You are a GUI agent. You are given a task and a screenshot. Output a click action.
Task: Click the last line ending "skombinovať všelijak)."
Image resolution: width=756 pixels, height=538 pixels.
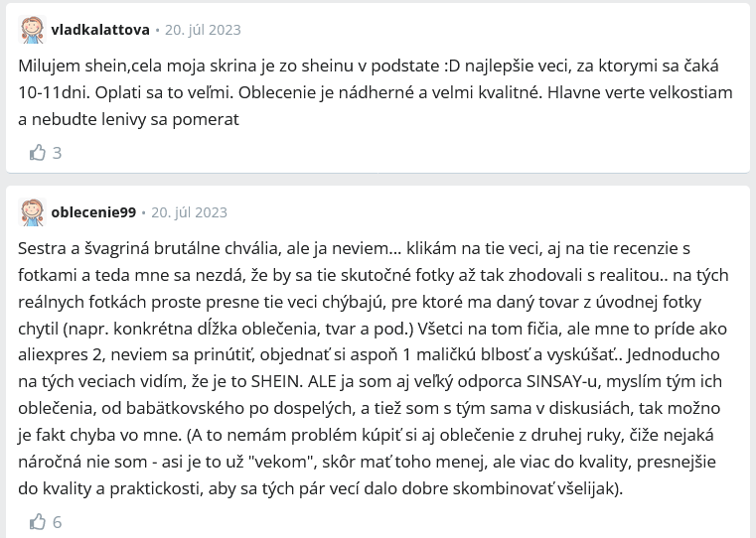click(321, 489)
